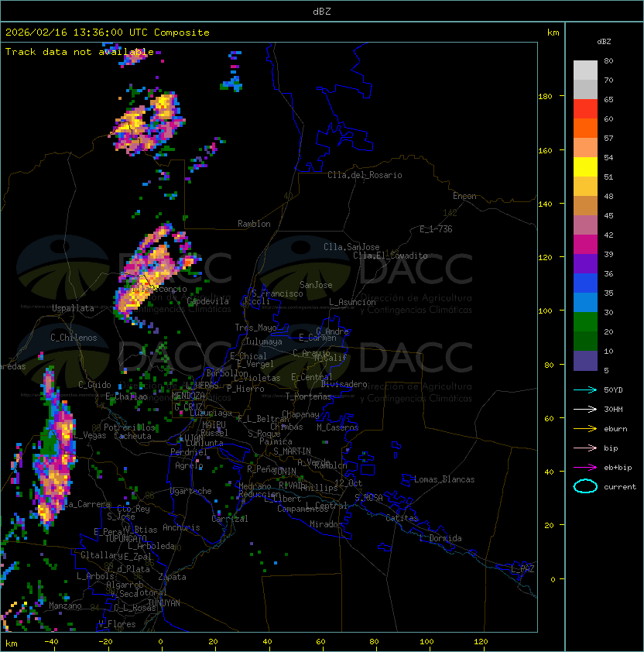Select the magenta eb+bip arrow icon
This screenshot has width=644, height=652.
pos(585,468)
